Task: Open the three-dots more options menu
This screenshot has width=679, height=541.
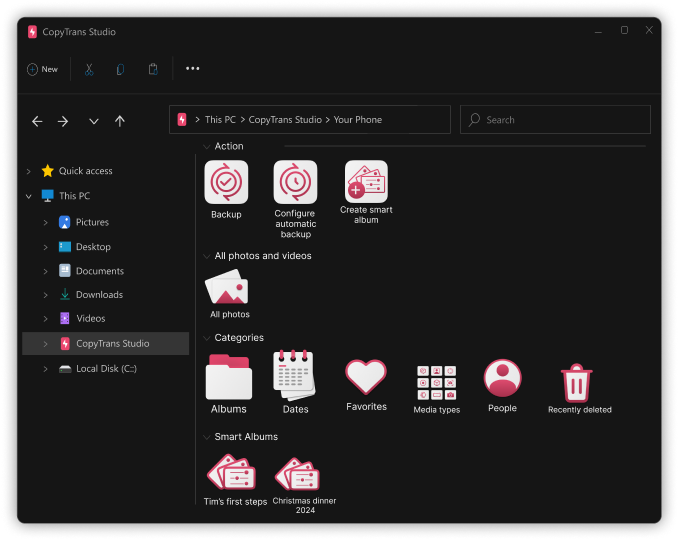Action: [x=193, y=69]
